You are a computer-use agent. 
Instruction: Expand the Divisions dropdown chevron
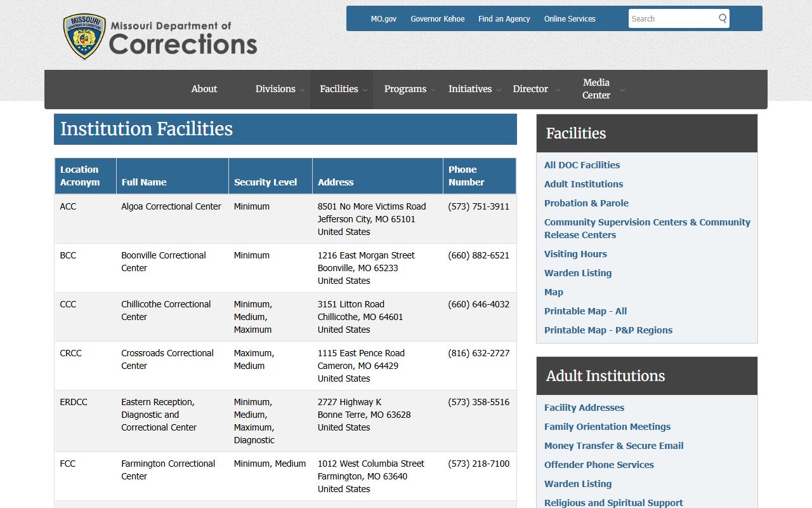pos(303,90)
